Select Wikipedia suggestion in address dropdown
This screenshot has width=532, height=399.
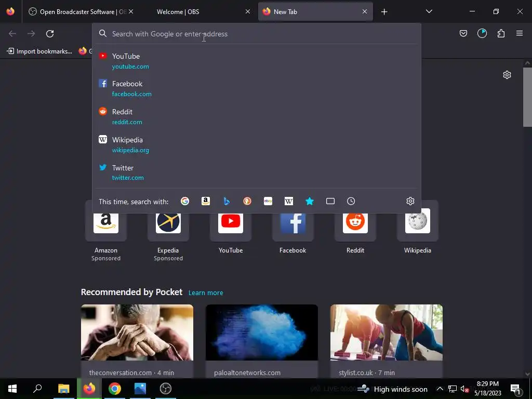click(256, 144)
